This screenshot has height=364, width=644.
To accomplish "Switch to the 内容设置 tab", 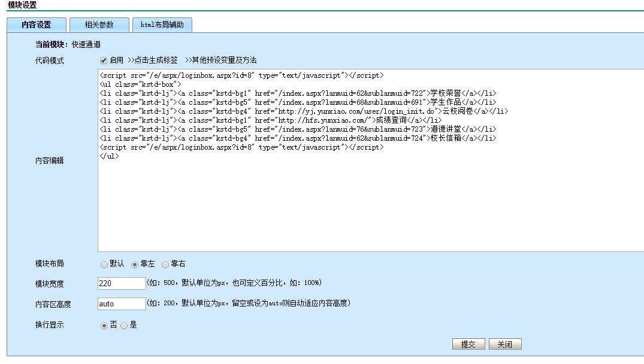I will (36, 25).
